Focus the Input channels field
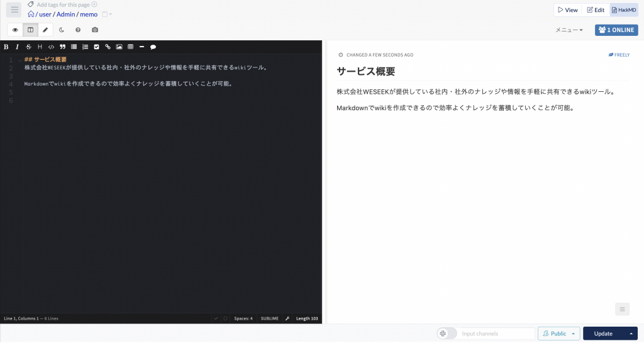This screenshot has width=644, height=343. [497, 334]
